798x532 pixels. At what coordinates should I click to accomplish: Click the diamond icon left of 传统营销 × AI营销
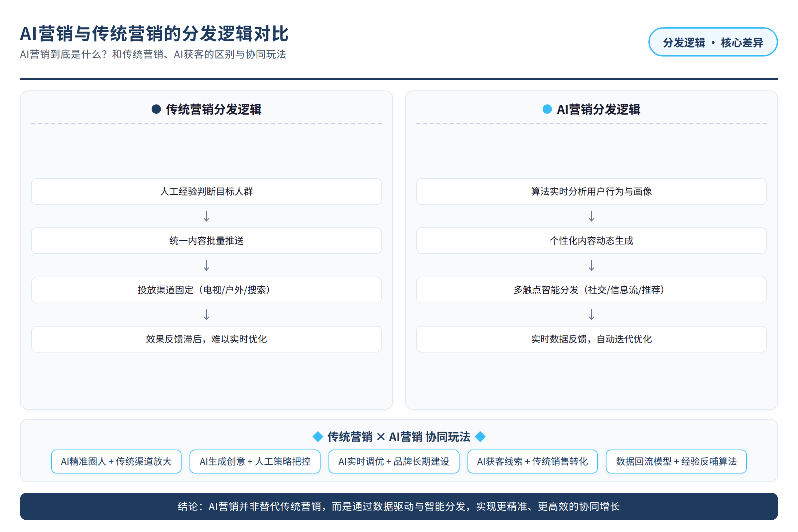[x=318, y=437]
